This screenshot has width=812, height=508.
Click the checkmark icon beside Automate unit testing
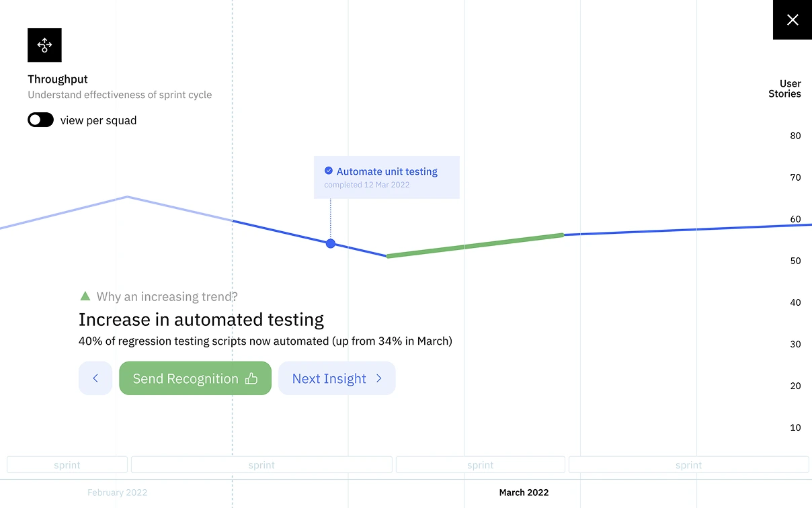[x=329, y=171]
